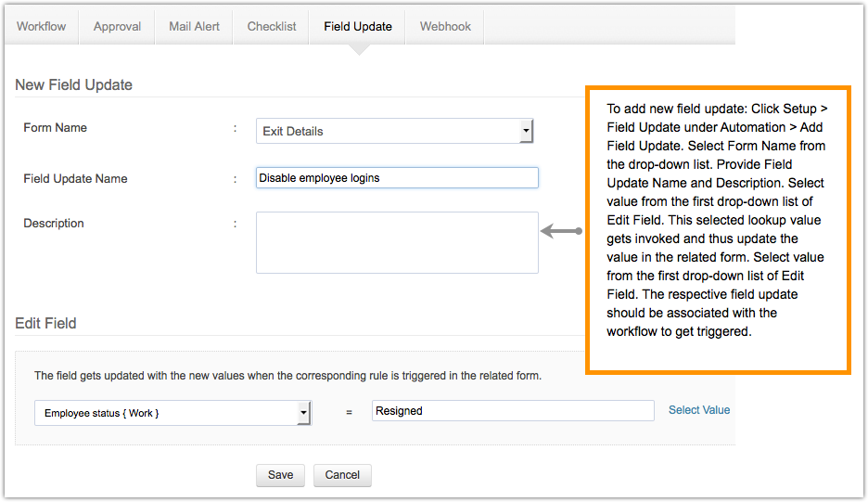Open the Webhook tab
Image resolution: width=868 pixels, height=502 pixels.
coord(445,27)
